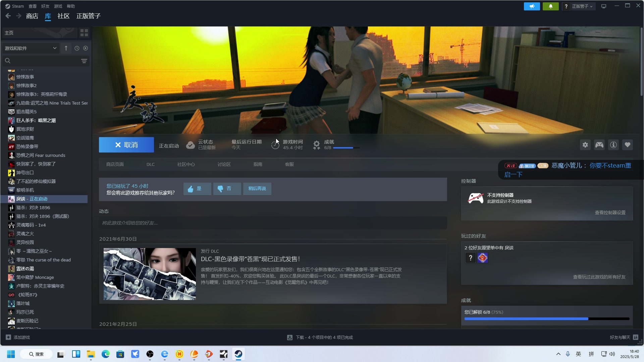Screen dimensions: 644x362
Task: Open Windows Start menu
Action: [11, 354]
